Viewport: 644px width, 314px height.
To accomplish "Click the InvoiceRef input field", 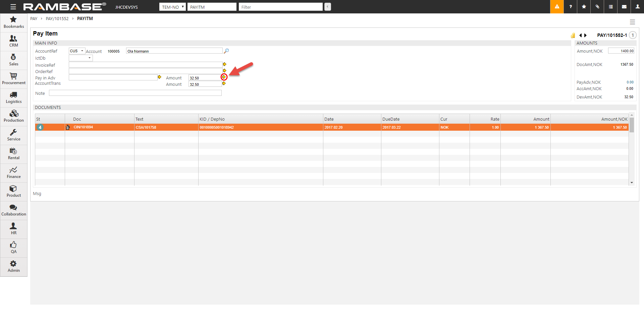I will [145, 64].
